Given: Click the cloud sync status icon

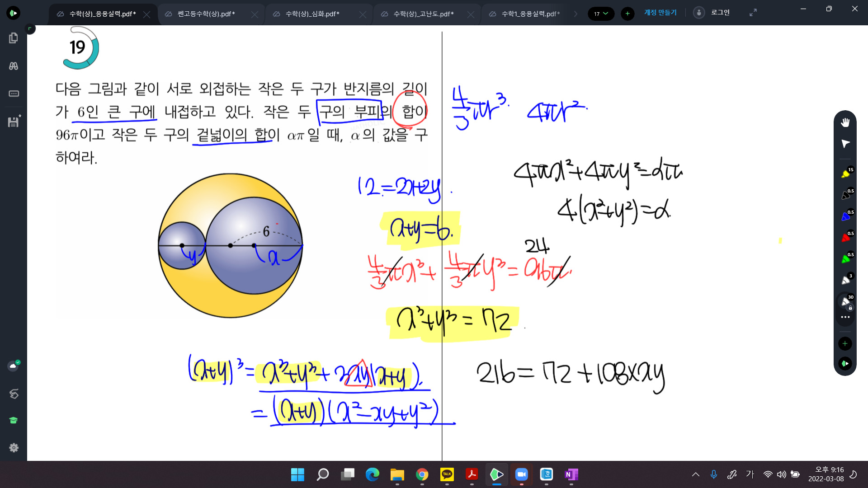Looking at the screenshot, I should (x=13, y=366).
